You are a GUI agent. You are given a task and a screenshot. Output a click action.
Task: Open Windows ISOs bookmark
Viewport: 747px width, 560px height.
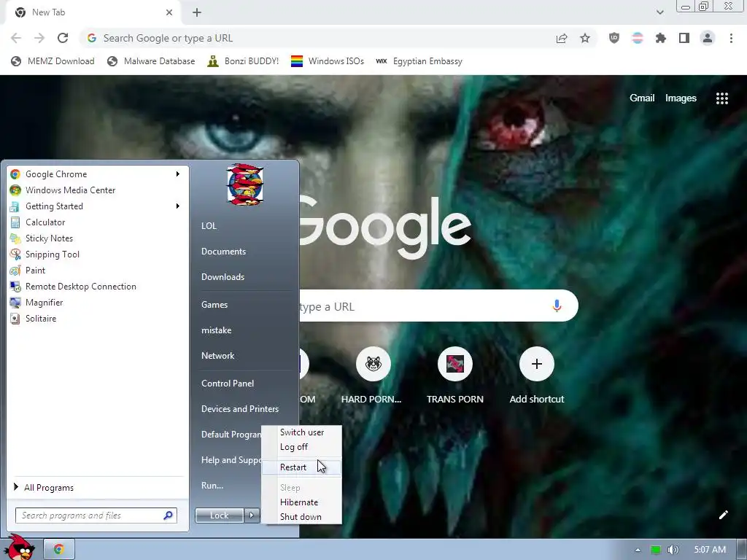click(328, 61)
